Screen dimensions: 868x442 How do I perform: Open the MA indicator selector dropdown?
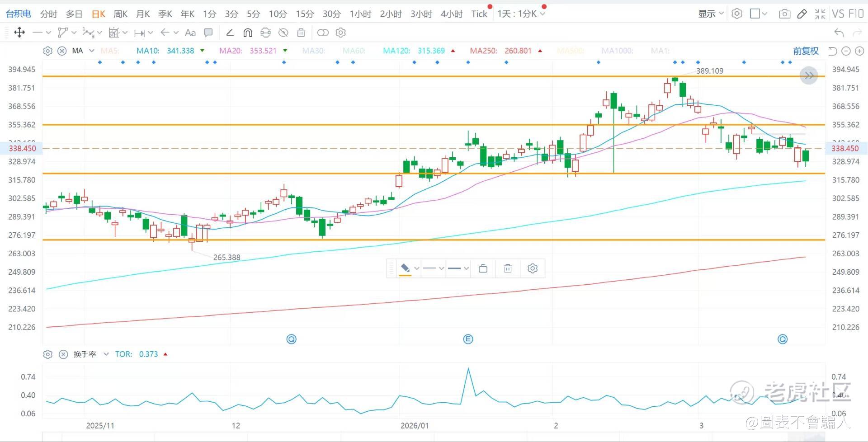coord(92,51)
